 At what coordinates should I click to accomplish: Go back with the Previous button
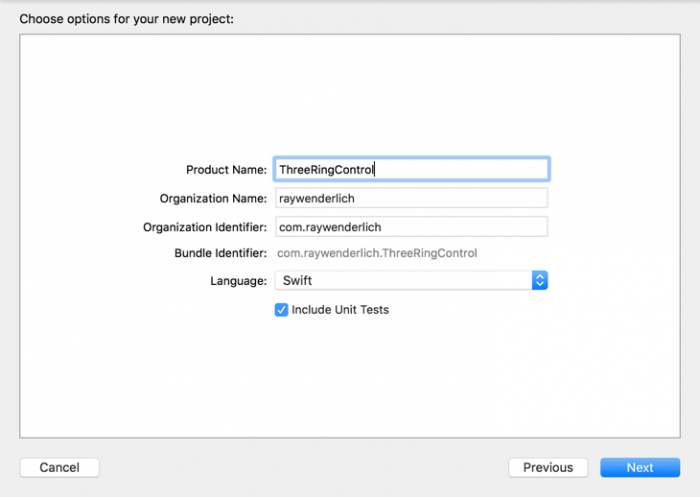[x=547, y=467]
